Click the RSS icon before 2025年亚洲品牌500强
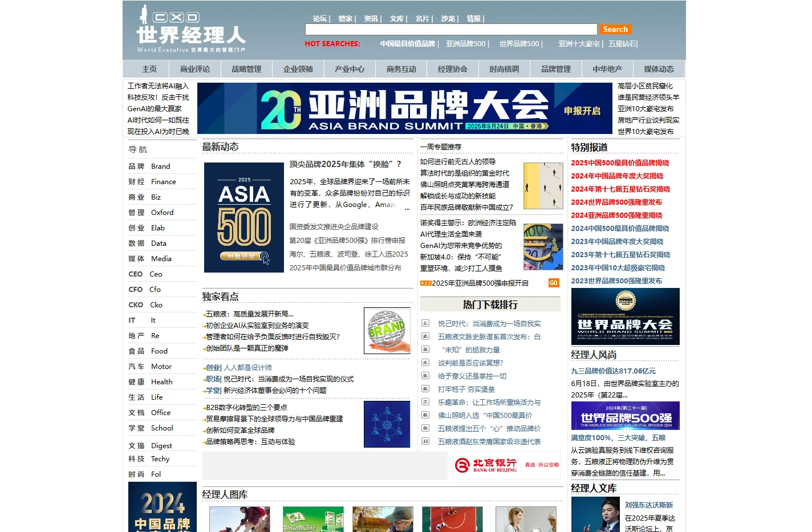Screen dimensions: 812x532 (x=425, y=283)
